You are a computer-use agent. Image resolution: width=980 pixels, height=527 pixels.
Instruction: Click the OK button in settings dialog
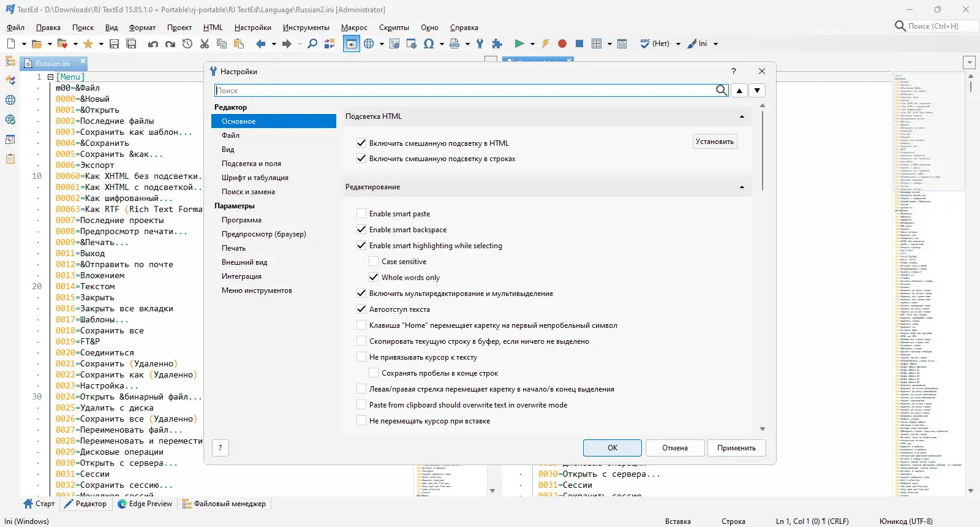(612, 448)
